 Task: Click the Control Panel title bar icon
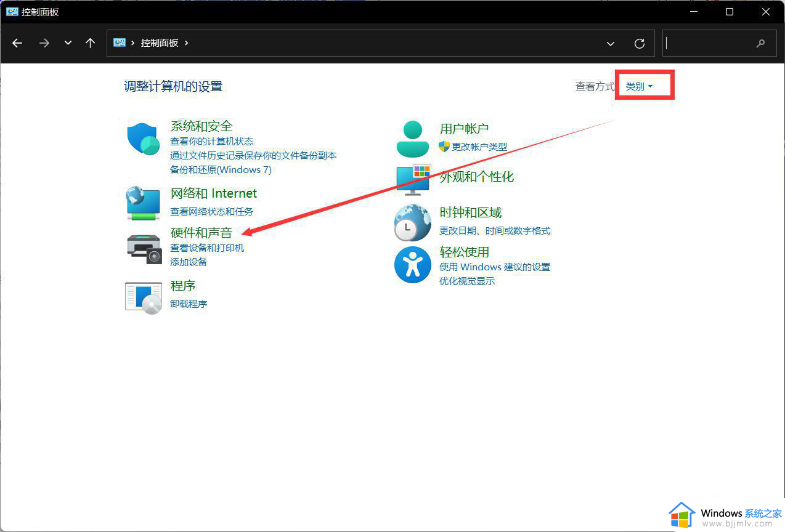12,12
